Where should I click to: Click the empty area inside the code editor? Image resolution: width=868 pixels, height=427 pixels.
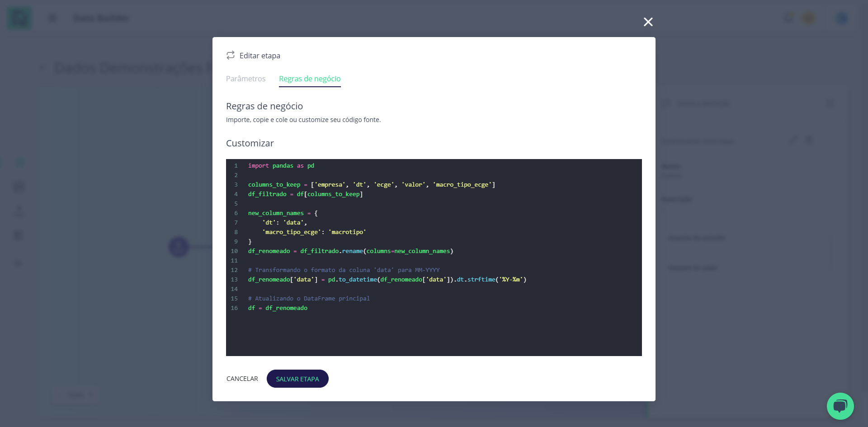[434, 334]
